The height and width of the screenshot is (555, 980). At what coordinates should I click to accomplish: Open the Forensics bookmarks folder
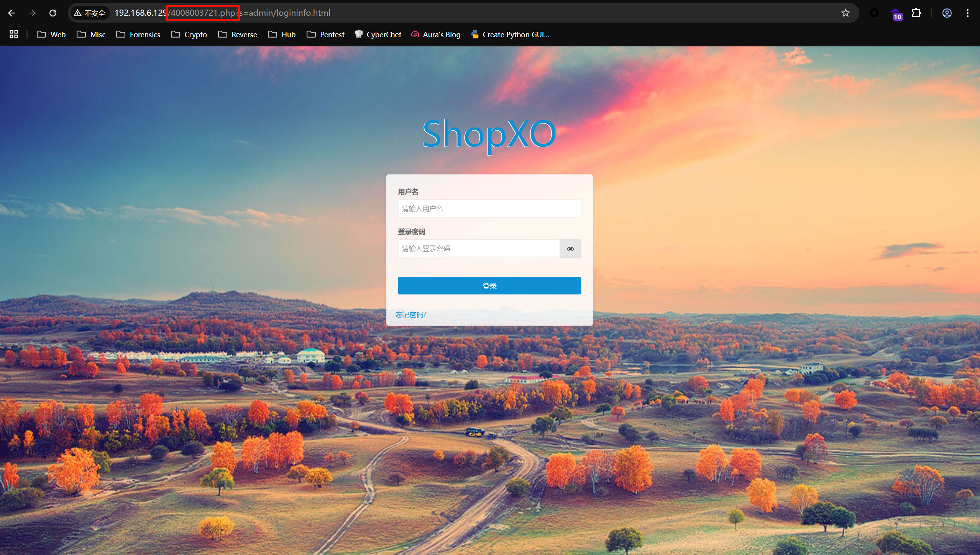138,35
